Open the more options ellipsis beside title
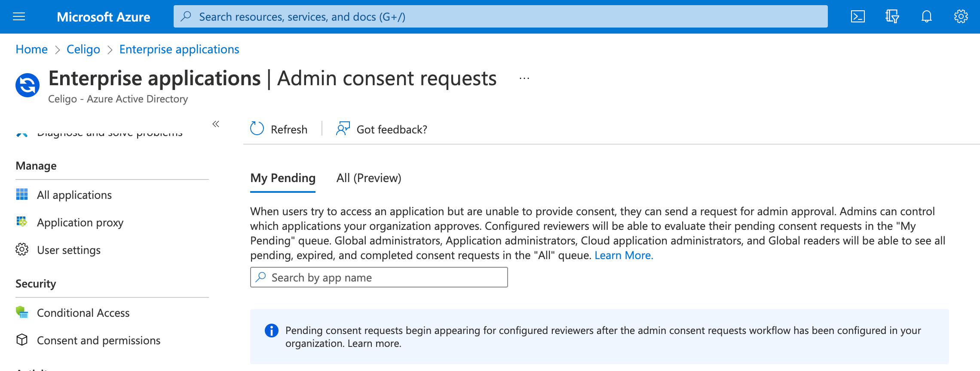The image size is (980, 371). 524,78
